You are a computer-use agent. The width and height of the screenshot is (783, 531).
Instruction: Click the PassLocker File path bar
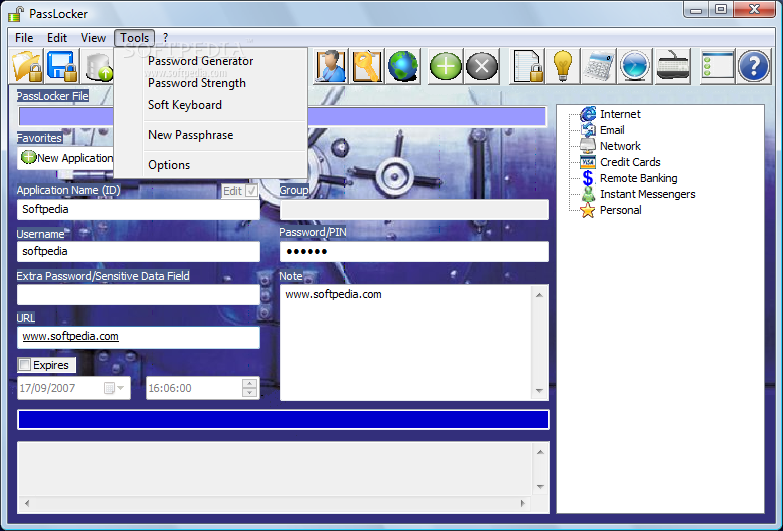point(282,116)
